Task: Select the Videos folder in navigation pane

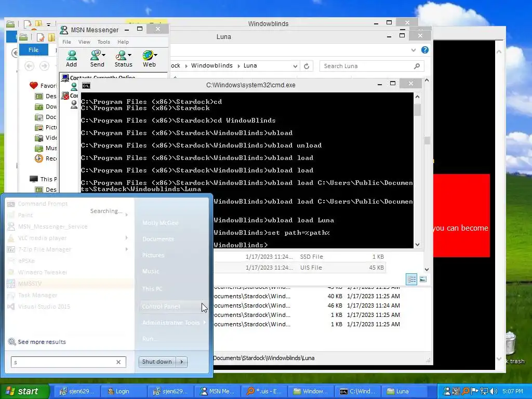Action: point(46,138)
